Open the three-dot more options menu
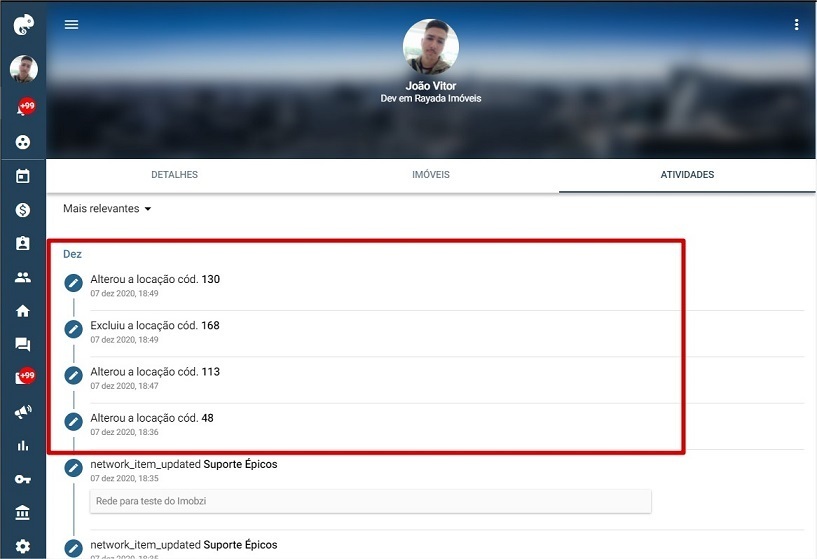 pos(796,24)
